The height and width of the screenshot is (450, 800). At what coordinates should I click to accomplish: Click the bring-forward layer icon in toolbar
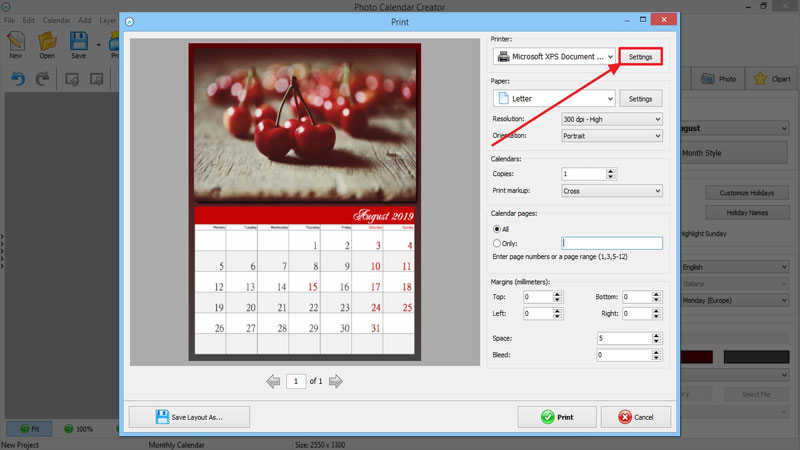(72, 79)
